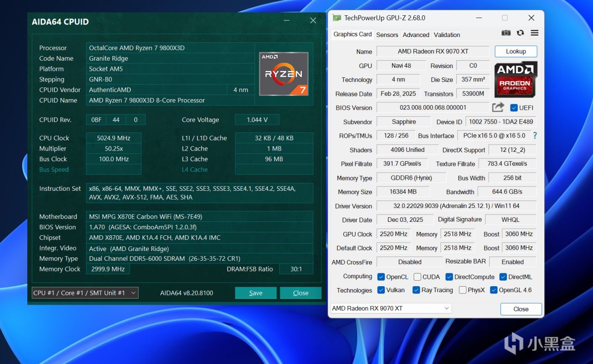593x364 pixels.
Task: Toggle the UEFI checkbox
Action: tap(514, 108)
